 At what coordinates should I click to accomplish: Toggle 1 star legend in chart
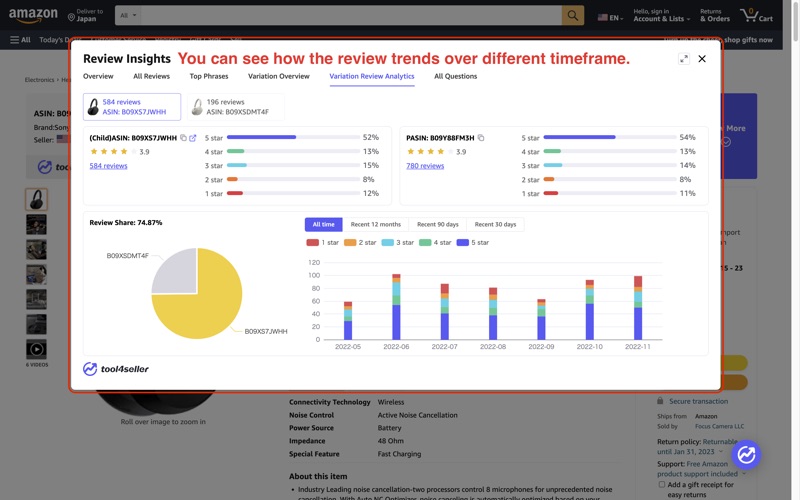322,242
